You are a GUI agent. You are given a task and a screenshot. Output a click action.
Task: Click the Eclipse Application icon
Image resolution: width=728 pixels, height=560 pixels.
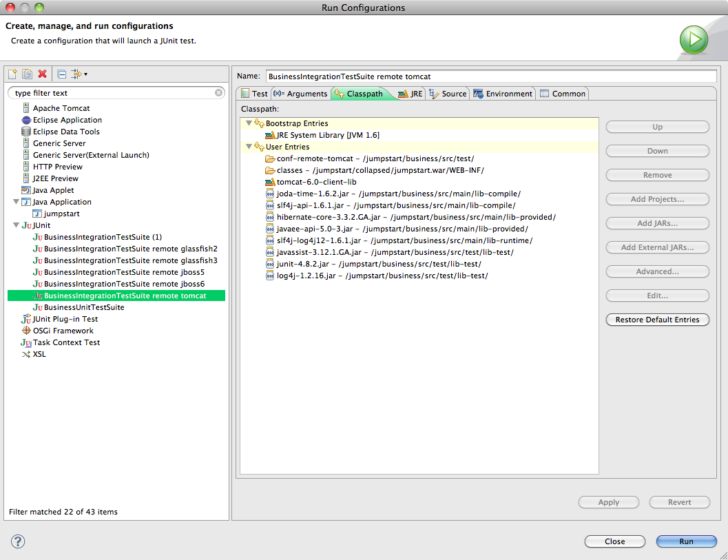[x=26, y=120]
